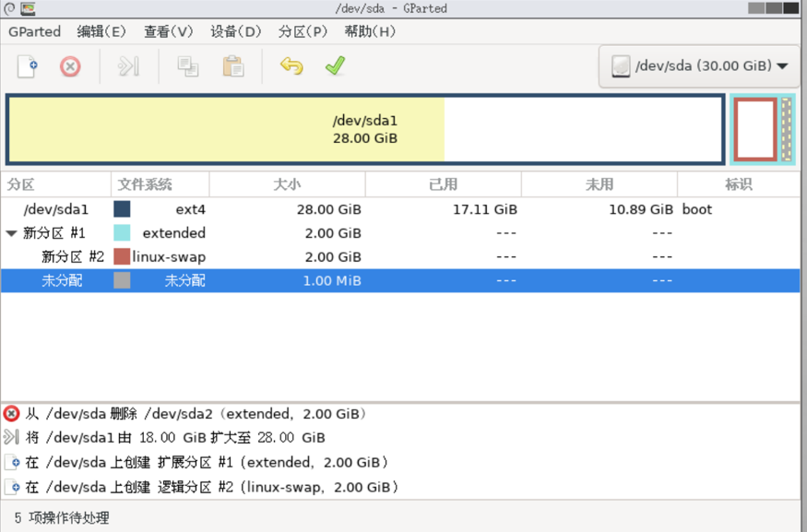This screenshot has width=807, height=532.
Task: Open the 查看(V) menu
Action: tap(168, 32)
